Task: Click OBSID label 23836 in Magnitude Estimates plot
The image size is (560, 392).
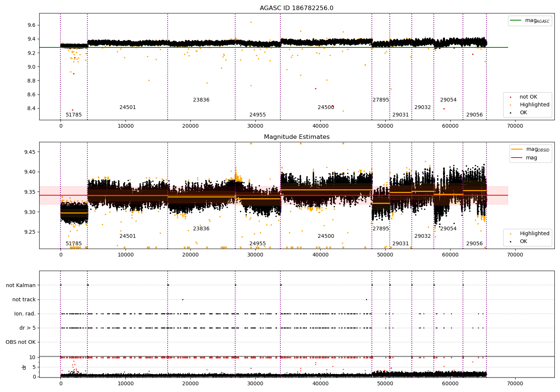Action: tap(201, 229)
